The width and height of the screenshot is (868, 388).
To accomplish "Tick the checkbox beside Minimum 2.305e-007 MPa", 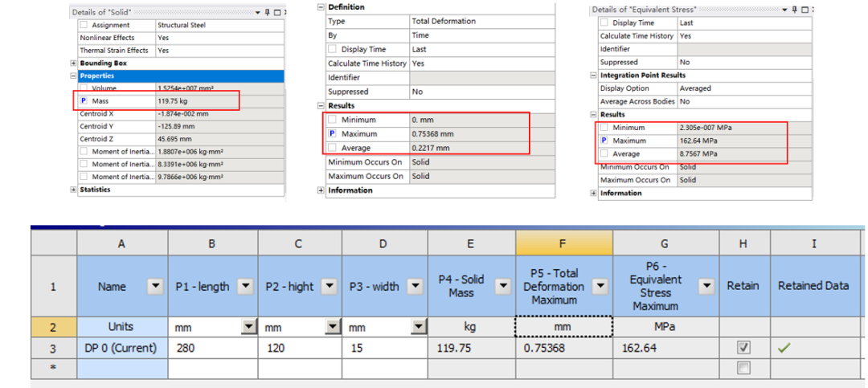I will point(604,127).
